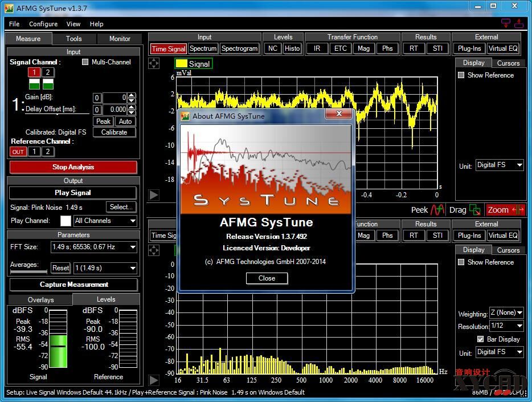
Task: Click the SysTune app icon in title bar
Action: [9, 8]
